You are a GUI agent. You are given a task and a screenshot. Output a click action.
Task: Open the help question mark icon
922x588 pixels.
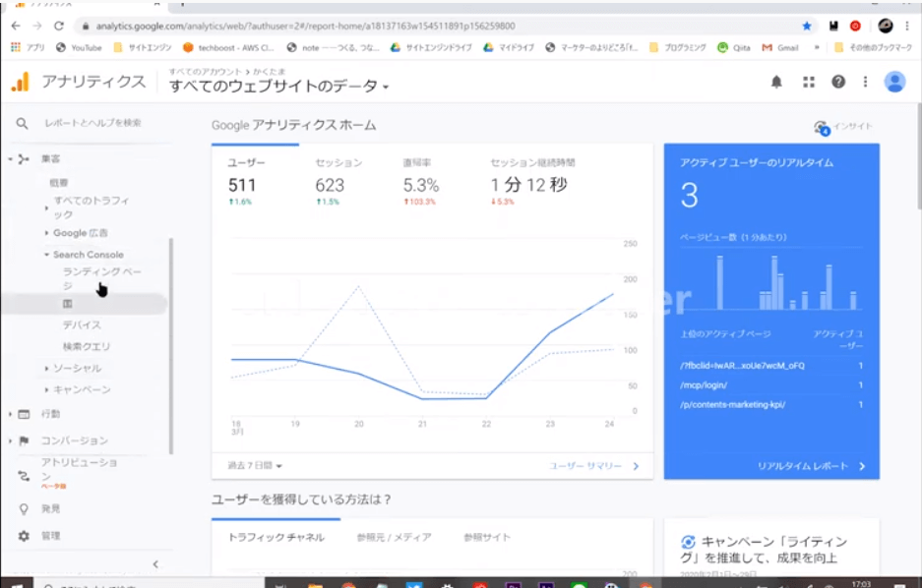point(838,82)
